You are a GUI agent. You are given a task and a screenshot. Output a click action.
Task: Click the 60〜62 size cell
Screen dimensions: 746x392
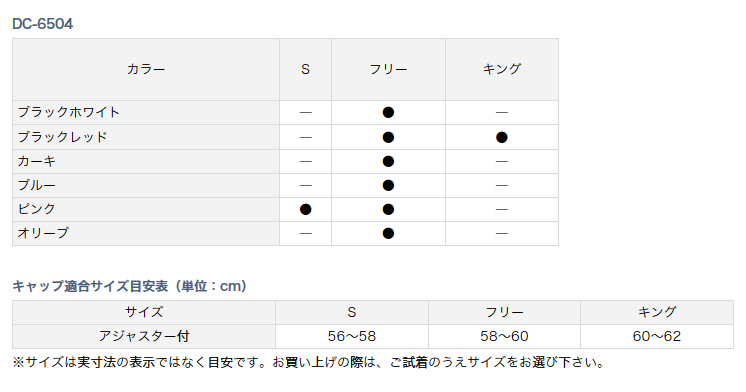[x=657, y=337]
